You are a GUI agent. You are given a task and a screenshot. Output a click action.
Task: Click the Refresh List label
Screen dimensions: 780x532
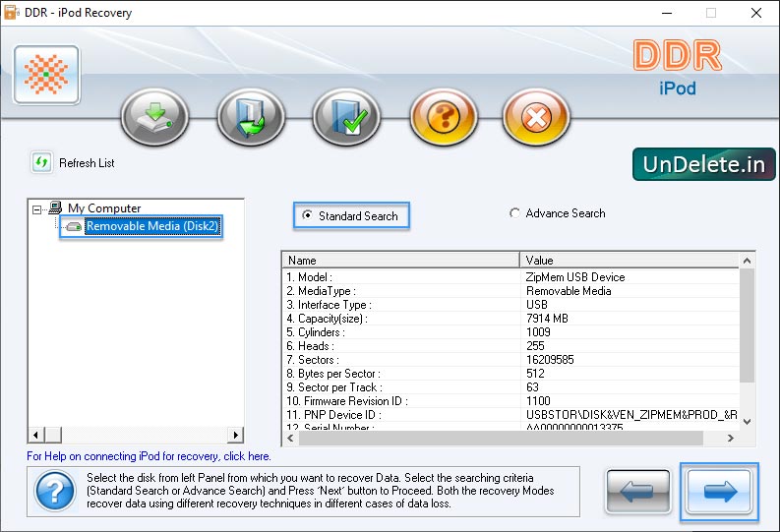[x=87, y=163]
